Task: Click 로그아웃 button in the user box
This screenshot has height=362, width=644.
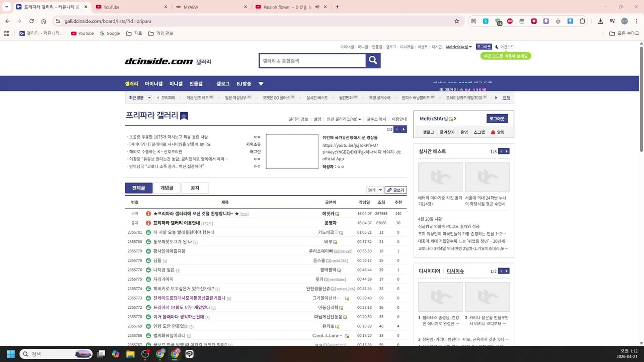Action: point(497,119)
